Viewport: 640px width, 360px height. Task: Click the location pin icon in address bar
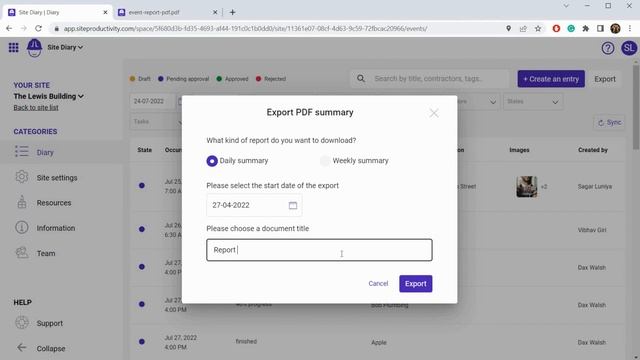(x=508, y=29)
